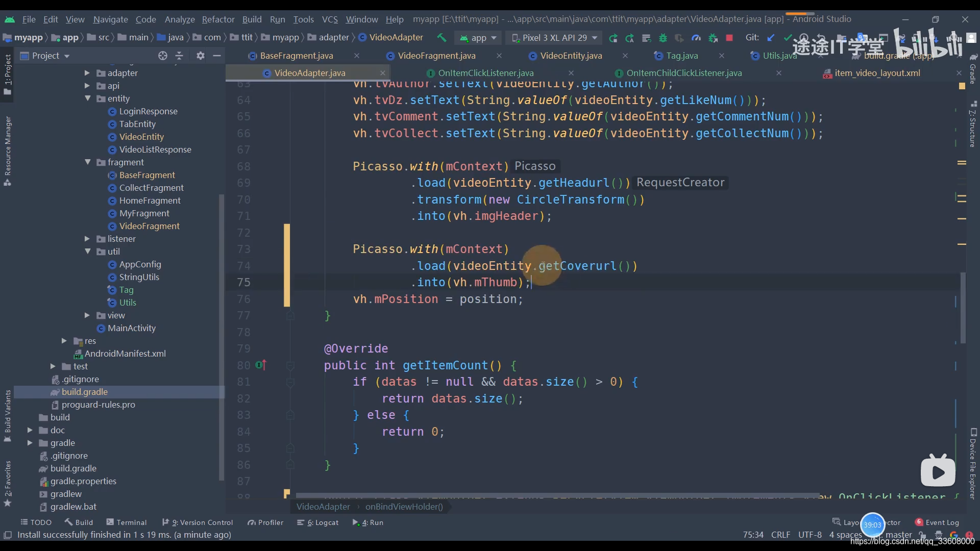Click Apply Code Changes icon
The height and width of the screenshot is (551, 980).
646,38
